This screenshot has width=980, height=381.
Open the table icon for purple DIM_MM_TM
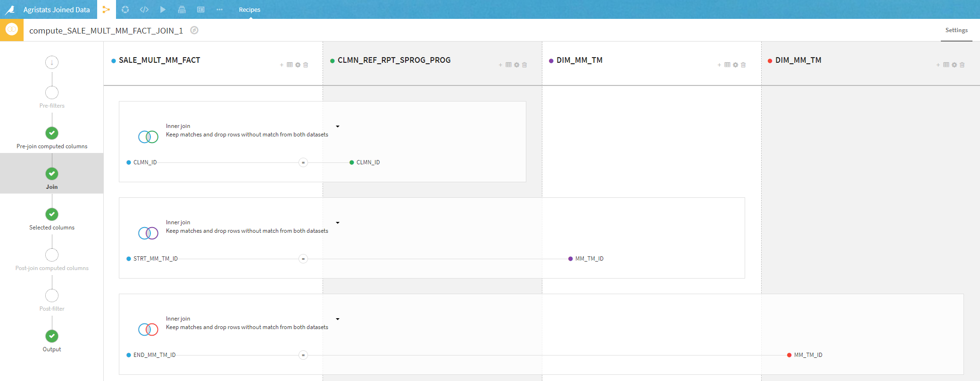point(727,65)
